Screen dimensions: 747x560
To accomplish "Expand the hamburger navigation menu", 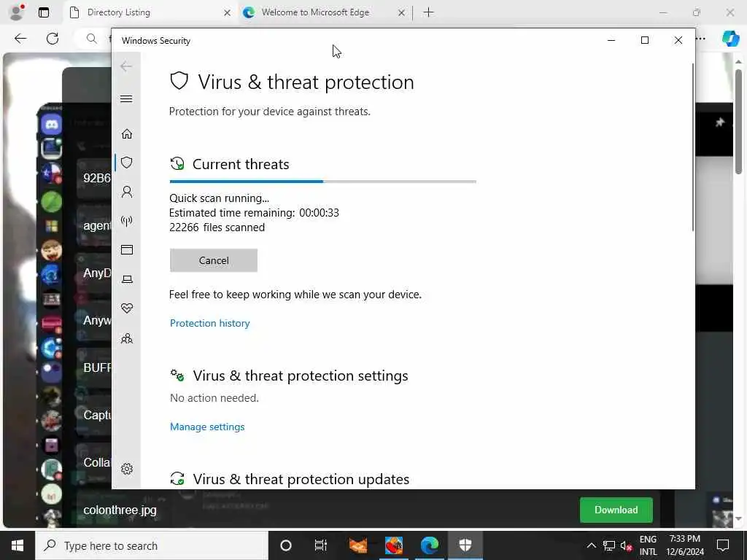I will [x=126, y=99].
